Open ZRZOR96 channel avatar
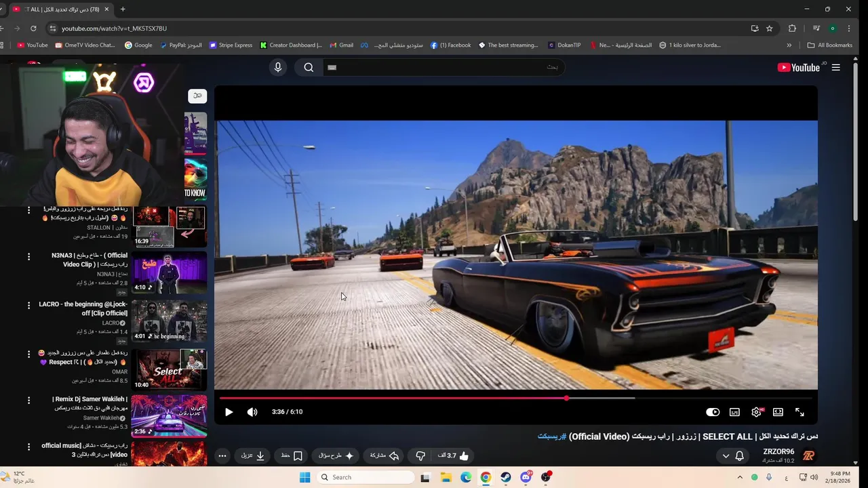The height and width of the screenshot is (488, 868). coord(808,455)
